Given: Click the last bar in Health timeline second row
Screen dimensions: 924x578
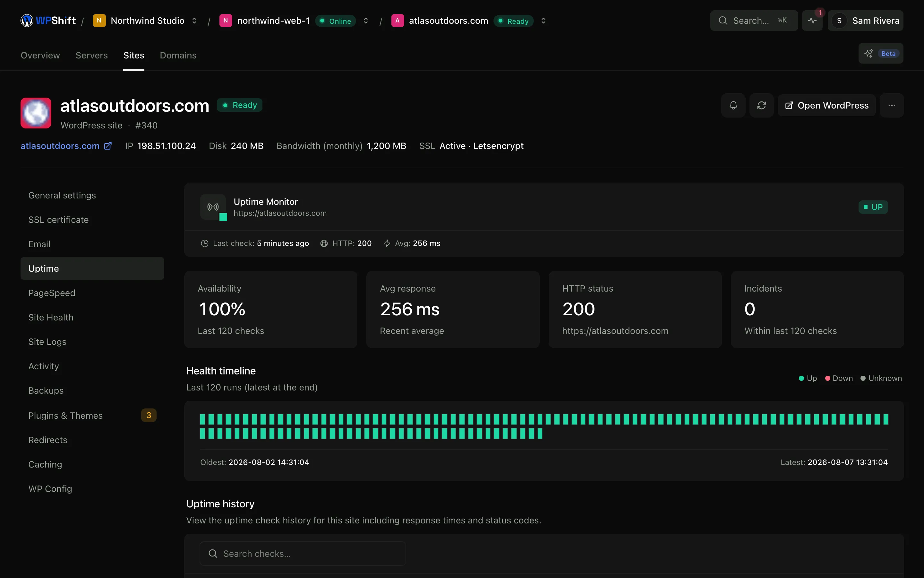Looking at the screenshot, I should (540, 433).
